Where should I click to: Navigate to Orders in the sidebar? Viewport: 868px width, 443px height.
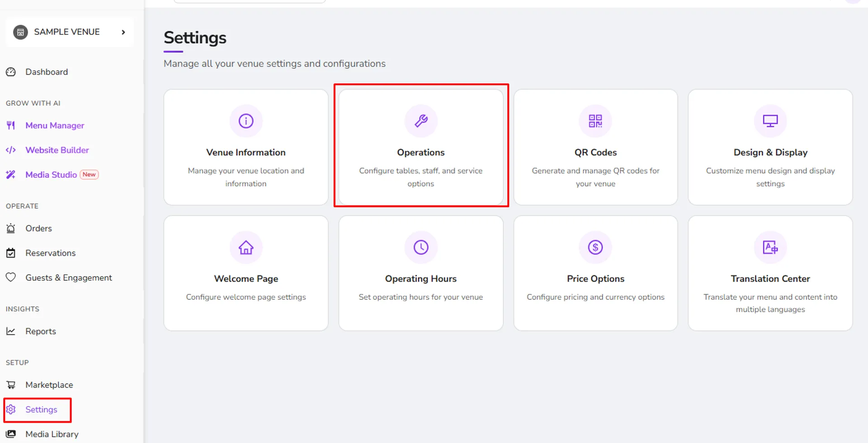pyautogui.click(x=38, y=228)
